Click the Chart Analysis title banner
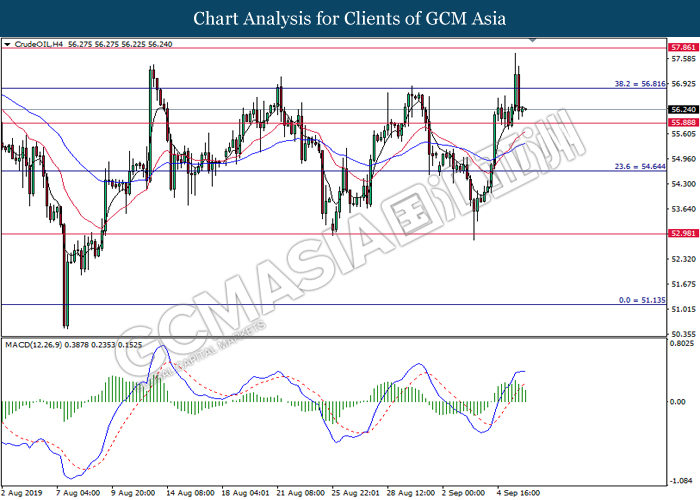 pos(350,18)
